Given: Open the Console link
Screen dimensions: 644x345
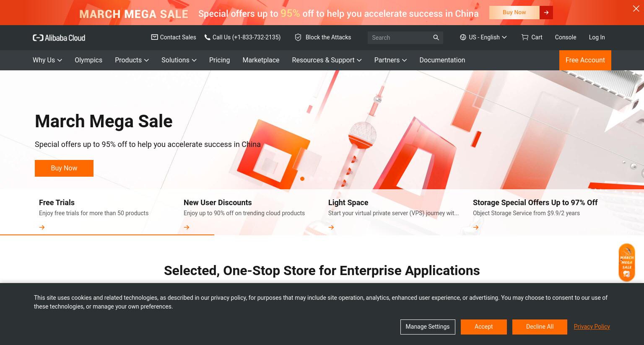Looking at the screenshot, I should click(565, 37).
